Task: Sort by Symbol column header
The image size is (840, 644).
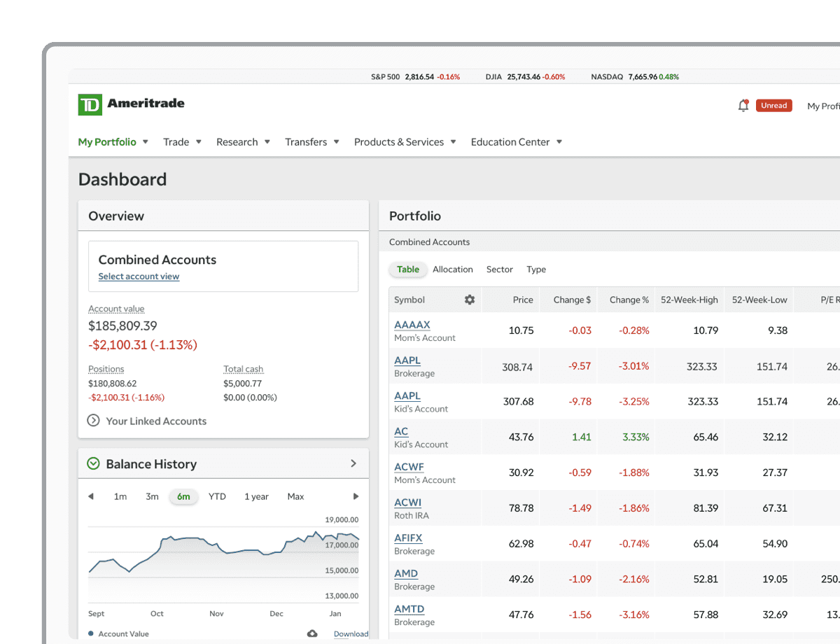Action: 409,300
